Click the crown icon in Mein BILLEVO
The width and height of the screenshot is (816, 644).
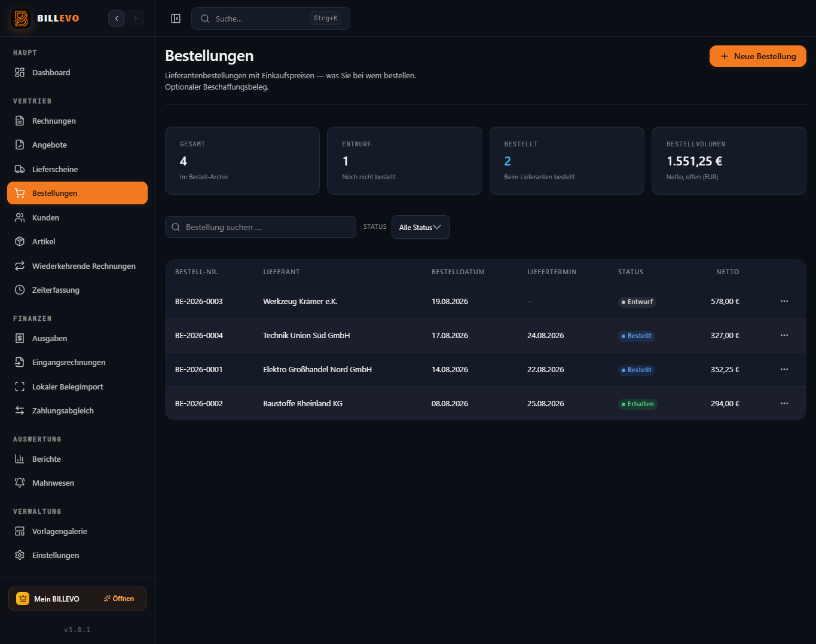[x=23, y=599]
